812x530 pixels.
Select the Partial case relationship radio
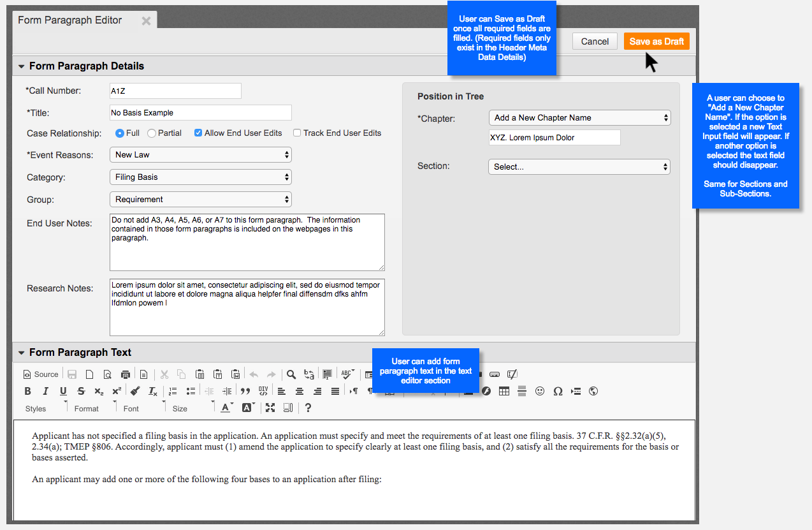pos(152,133)
